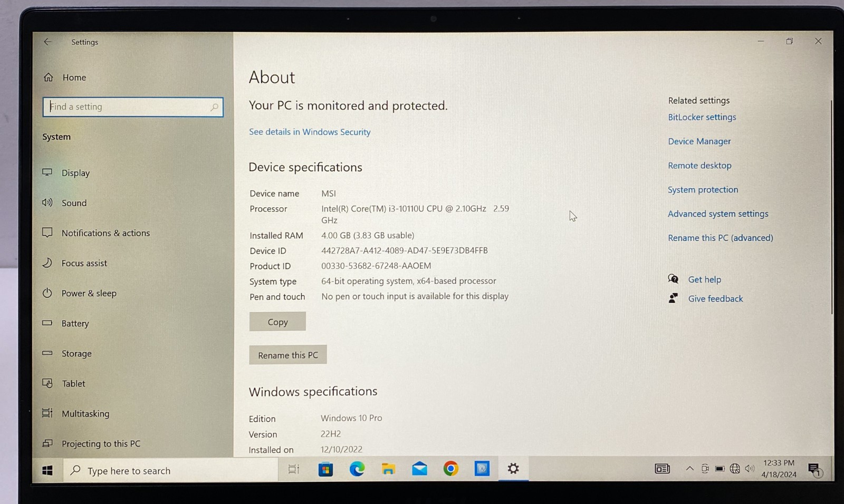The width and height of the screenshot is (844, 504).
Task: Minimize the Settings window
Action: click(761, 41)
